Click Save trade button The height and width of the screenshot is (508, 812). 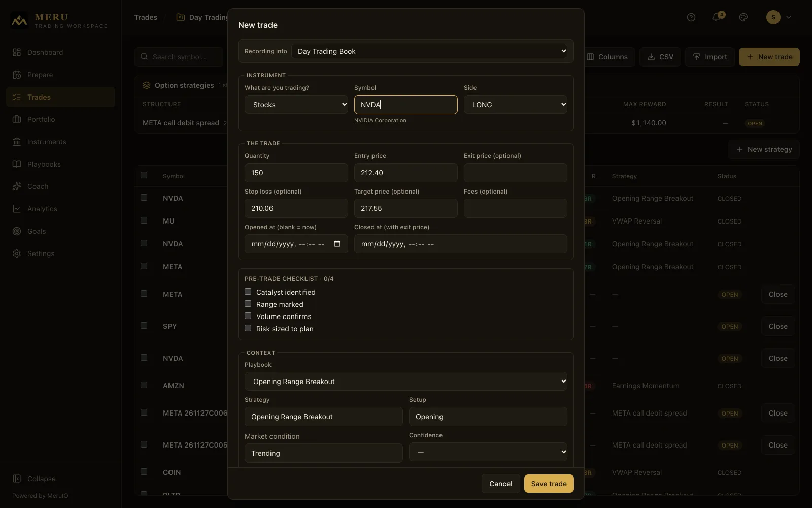click(x=549, y=484)
